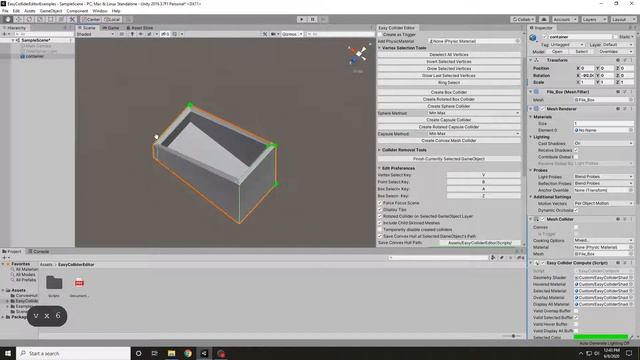Click the Save Convex Hull Path field
640x360 pixels.
(480, 243)
